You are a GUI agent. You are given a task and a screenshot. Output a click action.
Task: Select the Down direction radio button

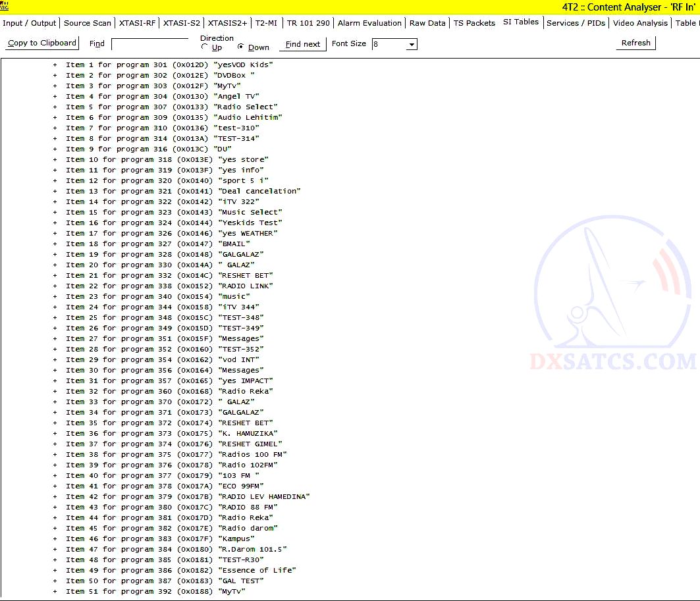[241, 47]
